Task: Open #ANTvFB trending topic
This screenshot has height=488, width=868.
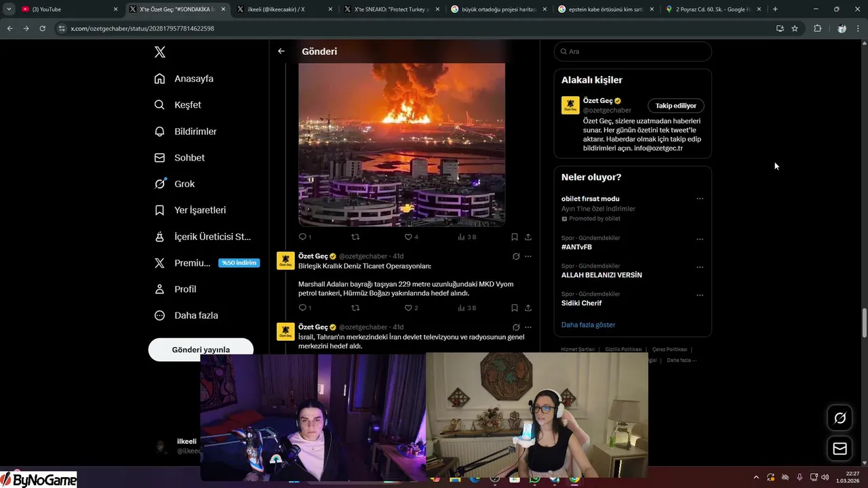Action: 576,247
